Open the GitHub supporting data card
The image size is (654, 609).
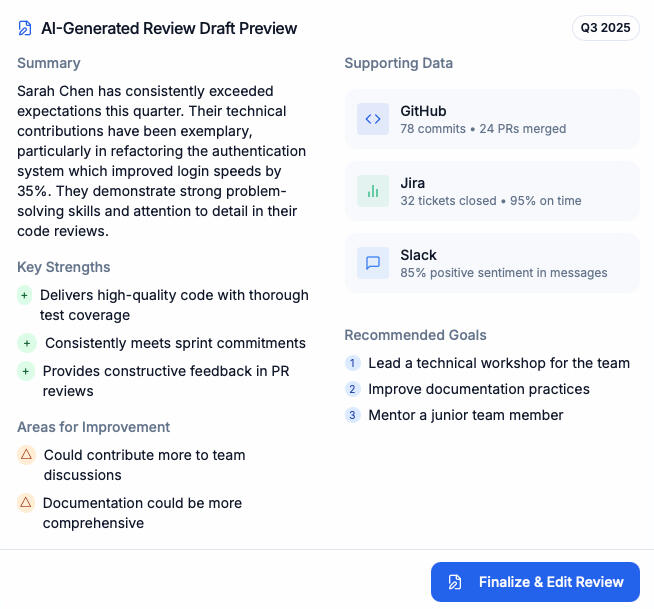[492, 119]
